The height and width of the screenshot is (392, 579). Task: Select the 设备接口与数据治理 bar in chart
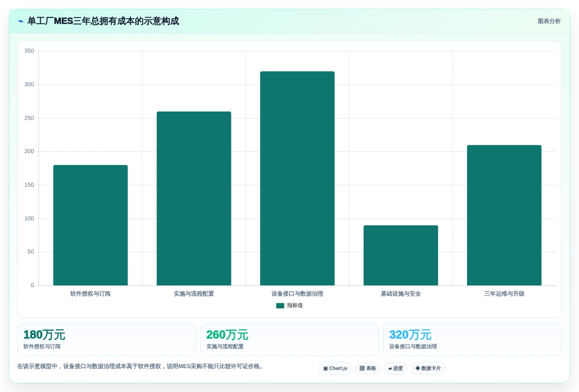click(x=297, y=178)
